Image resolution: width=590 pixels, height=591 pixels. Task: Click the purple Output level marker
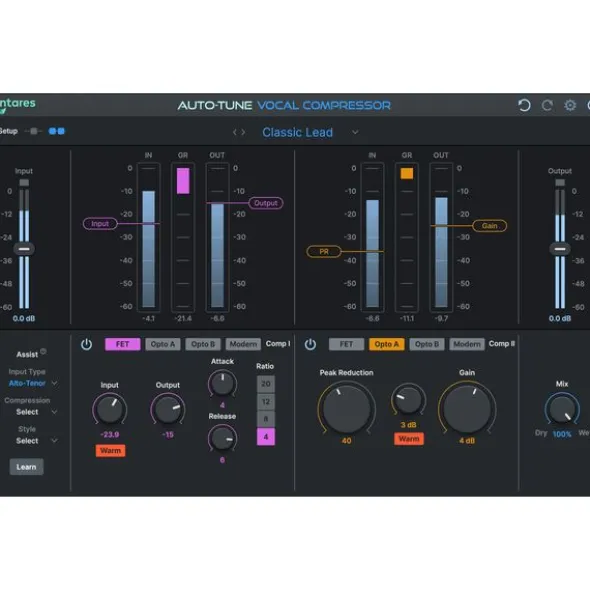point(266,203)
